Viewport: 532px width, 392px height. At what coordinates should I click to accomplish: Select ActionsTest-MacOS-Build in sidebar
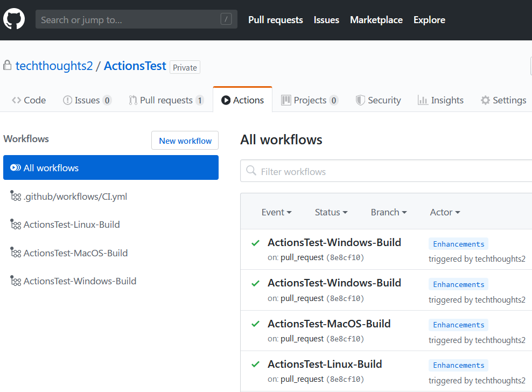[76, 253]
